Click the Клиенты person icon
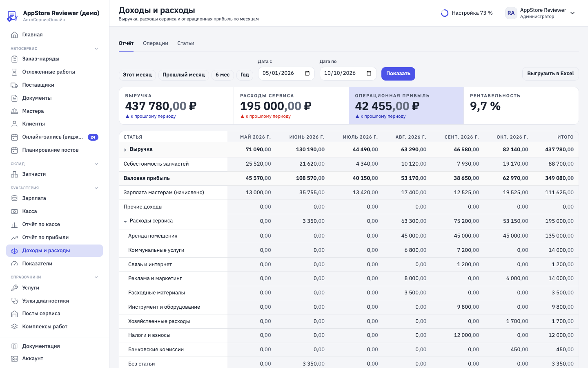The height and width of the screenshot is (368, 588). (x=14, y=124)
